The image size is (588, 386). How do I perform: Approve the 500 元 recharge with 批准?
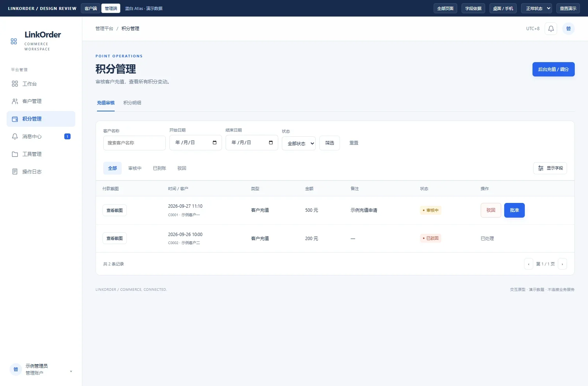514,210
